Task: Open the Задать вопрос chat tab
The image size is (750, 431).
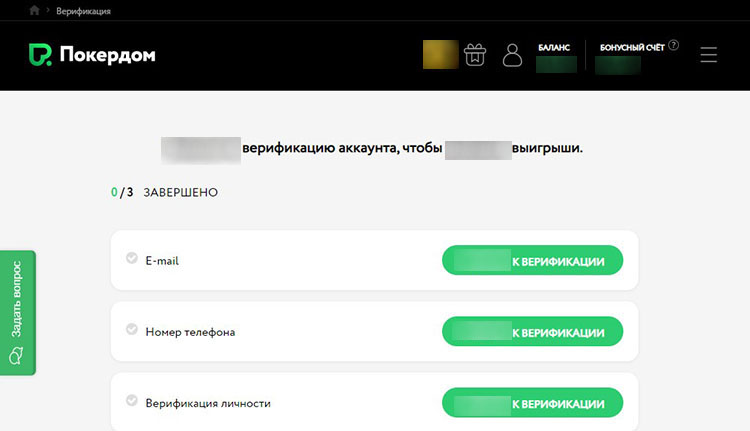Action: [x=18, y=313]
